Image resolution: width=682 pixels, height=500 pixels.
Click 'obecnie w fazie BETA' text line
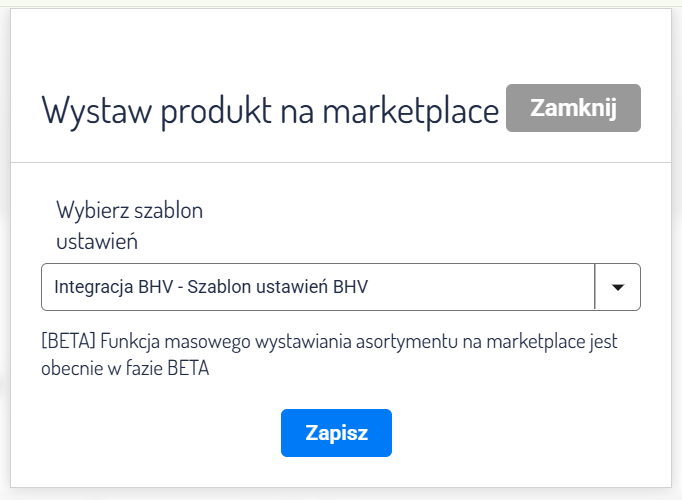128,367
